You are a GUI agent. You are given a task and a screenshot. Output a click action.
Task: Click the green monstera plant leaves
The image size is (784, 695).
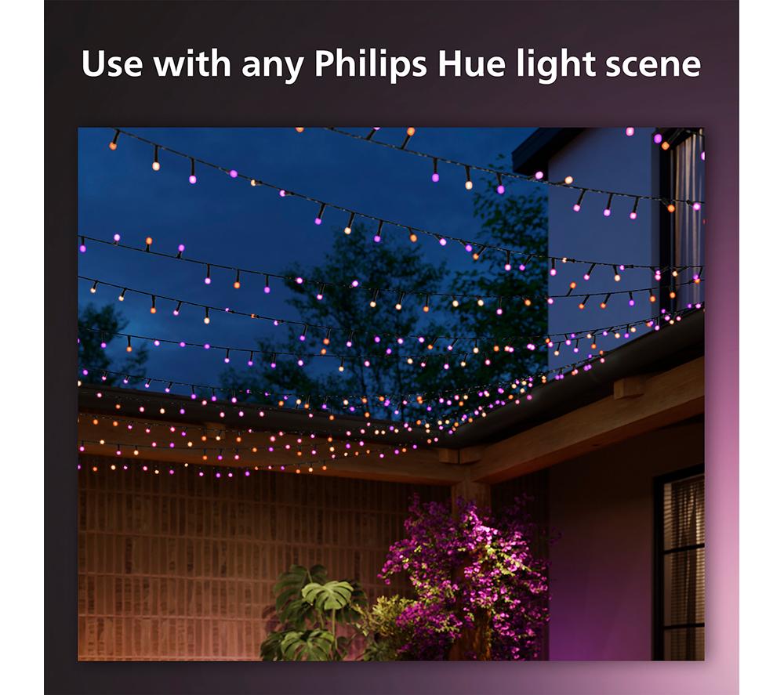click(x=315, y=612)
